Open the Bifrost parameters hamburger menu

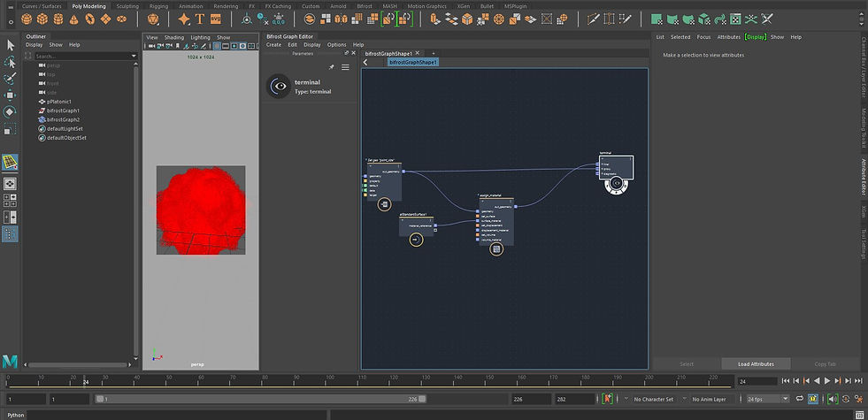pos(345,67)
